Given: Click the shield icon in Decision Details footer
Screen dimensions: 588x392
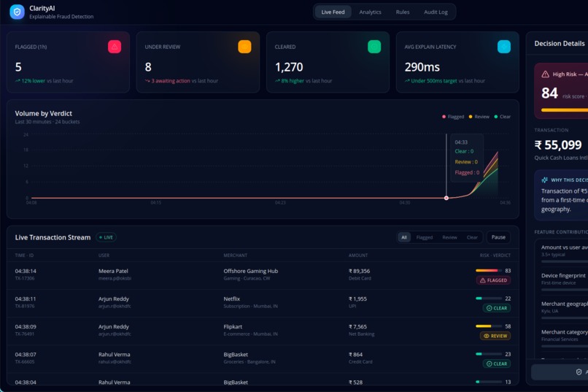Looking at the screenshot, I should (579, 372).
